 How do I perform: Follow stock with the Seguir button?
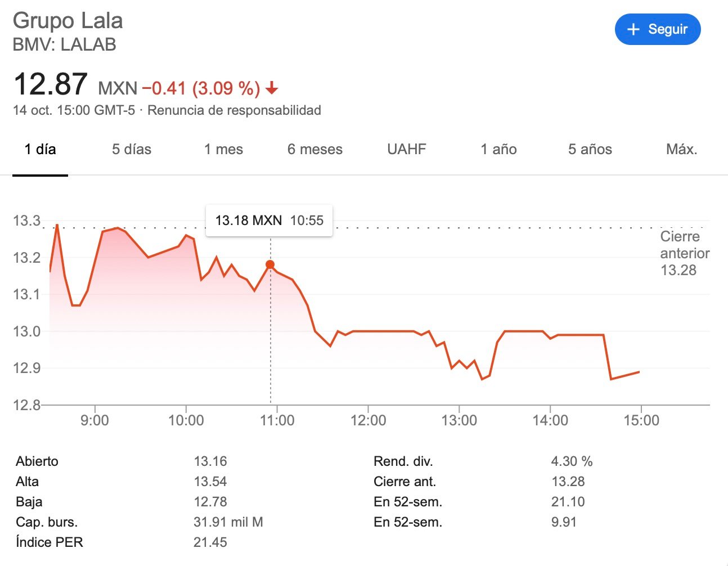click(x=658, y=29)
